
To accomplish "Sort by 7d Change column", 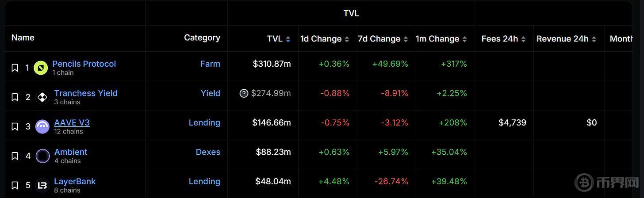I will [x=383, y=39].
